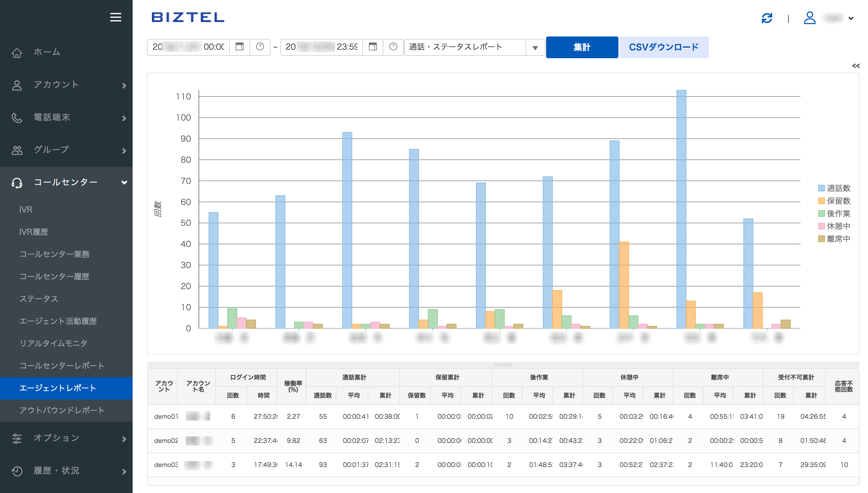Select リアルタイムモニタ in sidebar
The width and height of the screenshot is (868, 493).
click(x=53, y=343)
